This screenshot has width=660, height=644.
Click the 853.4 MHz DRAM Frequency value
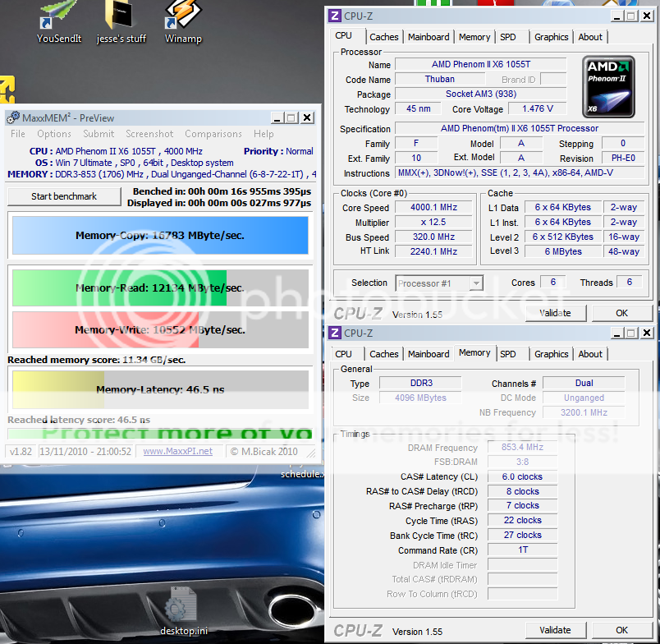(522, 447)
